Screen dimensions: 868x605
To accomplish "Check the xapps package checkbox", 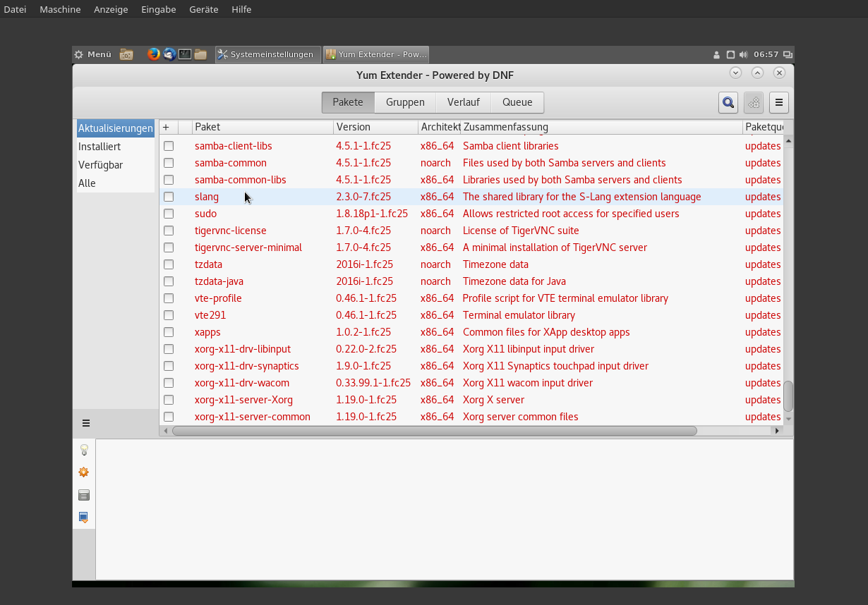I will (169, 332).
